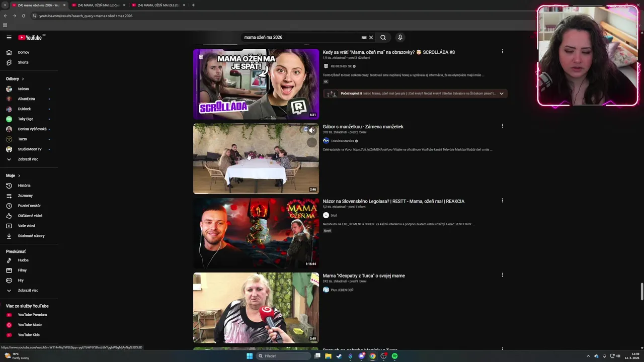Show more subscriptions with Zobraziť viac
Image resolution: width=644 pixels, height=362 pixels.
28,159
